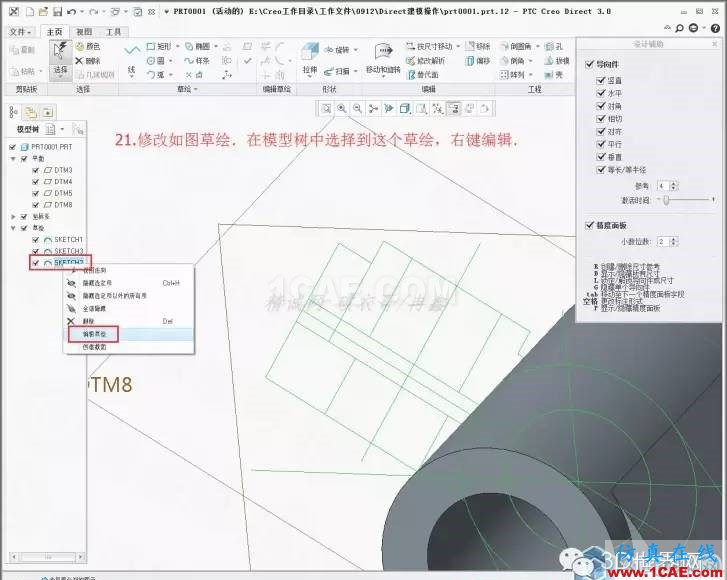This screenshot has height=580, width=727.
Task: Toggle the 平行 parallel guide checkbox
Action: (601, 144)
